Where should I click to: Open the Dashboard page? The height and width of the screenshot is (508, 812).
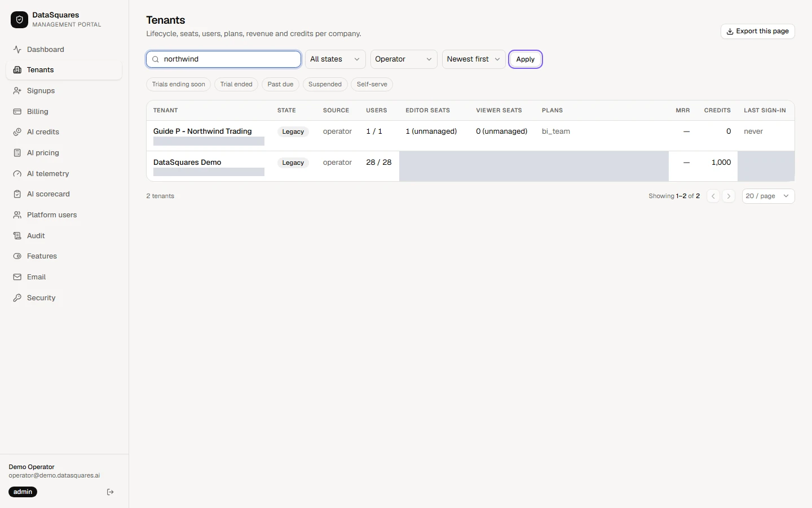tap(64, 50)
